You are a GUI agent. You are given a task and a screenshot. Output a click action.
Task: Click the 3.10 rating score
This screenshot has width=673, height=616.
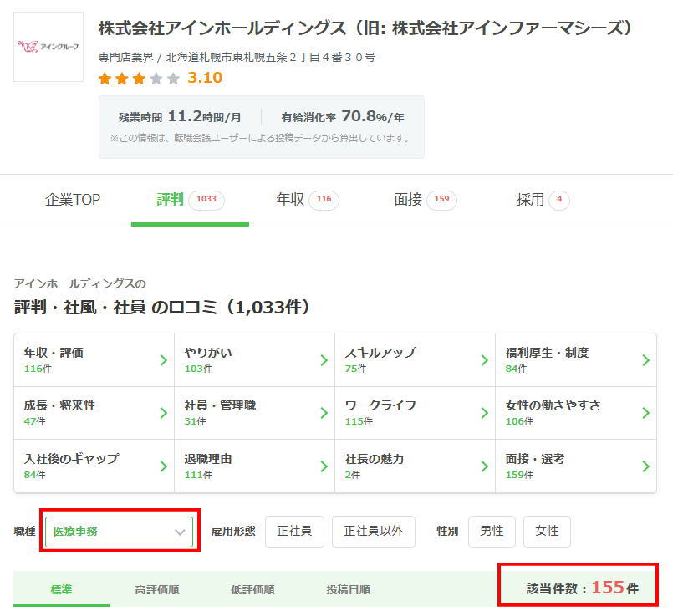click(205, 78)
